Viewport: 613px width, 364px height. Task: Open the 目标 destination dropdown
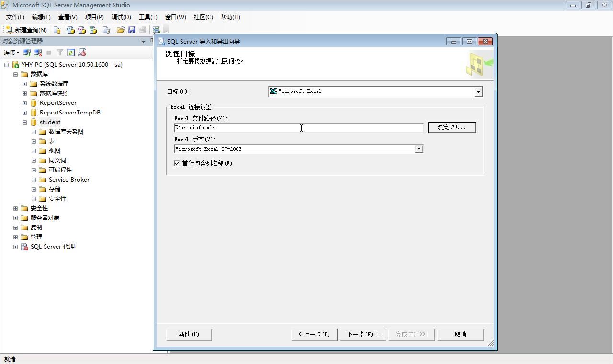(x=478, y=91)
